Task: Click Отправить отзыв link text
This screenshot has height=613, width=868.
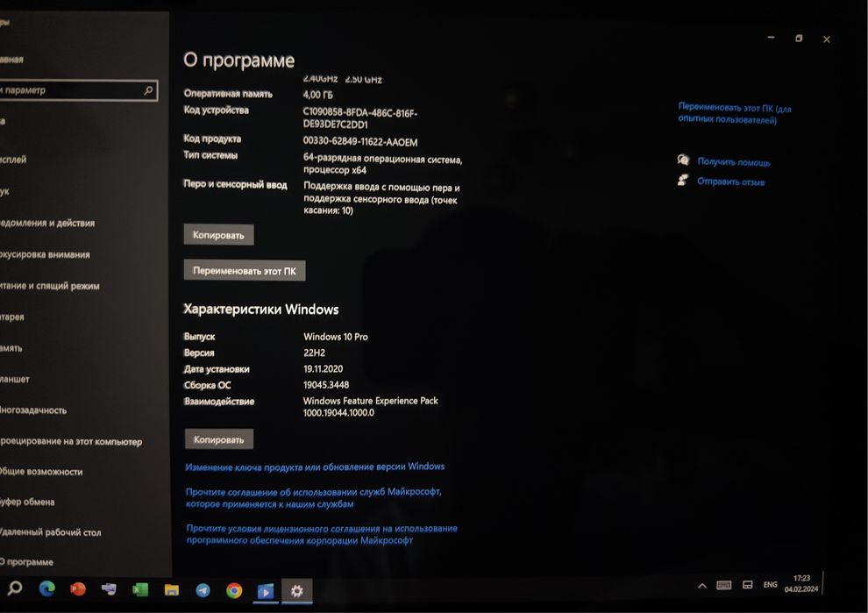Action: pyautogui.click(x=730, y=182)
